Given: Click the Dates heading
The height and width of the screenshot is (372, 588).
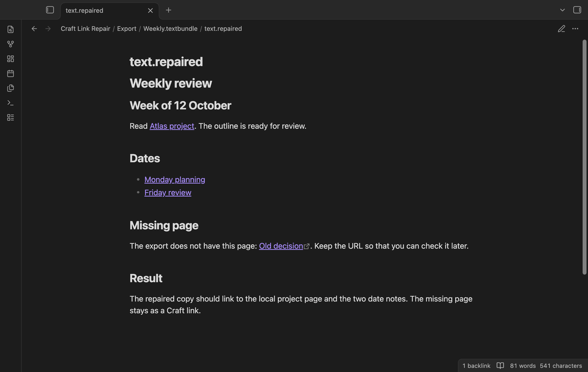Looking at the screenshot, I should (x=145, y=158).
